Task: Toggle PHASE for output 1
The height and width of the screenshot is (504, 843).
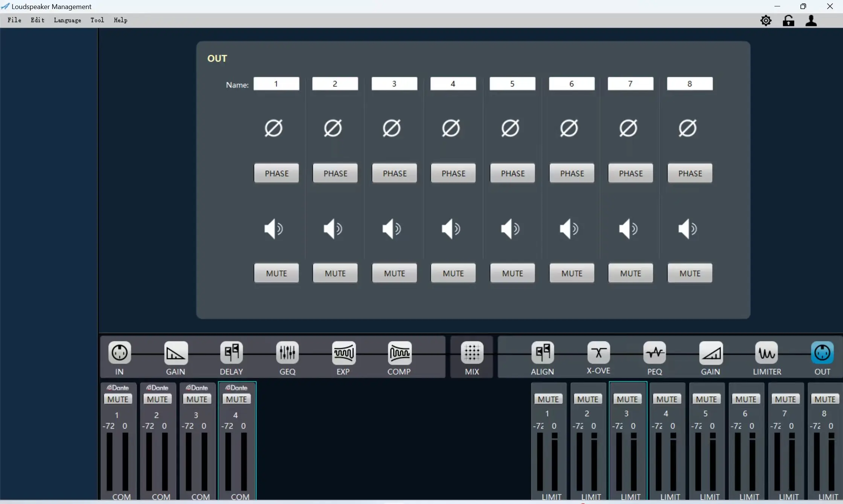Action: pos(276,173)
